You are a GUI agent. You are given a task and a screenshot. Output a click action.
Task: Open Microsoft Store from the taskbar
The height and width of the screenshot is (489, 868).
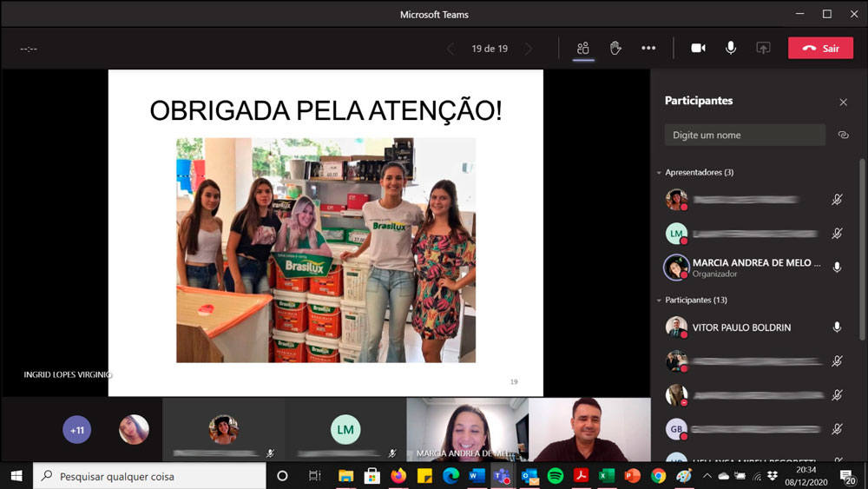[x=372, y=476]
